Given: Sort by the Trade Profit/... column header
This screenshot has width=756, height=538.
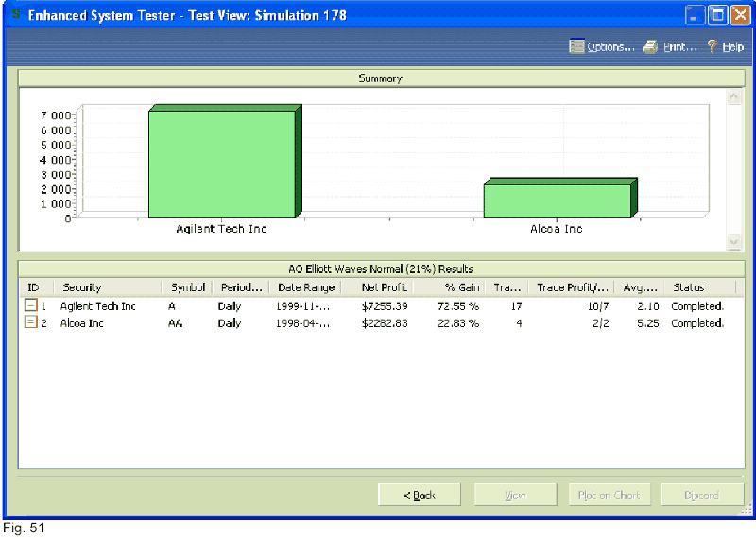Looking at the screenshot, I should point(572,287).
